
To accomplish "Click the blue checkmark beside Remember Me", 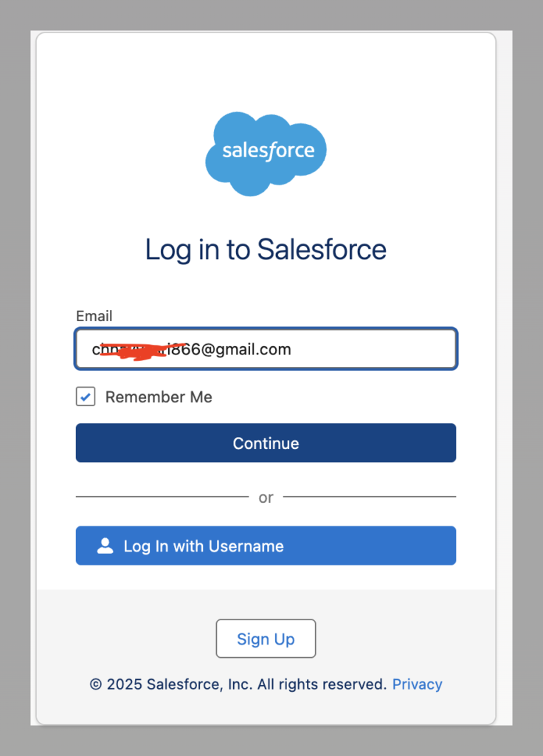I will 86,397.
